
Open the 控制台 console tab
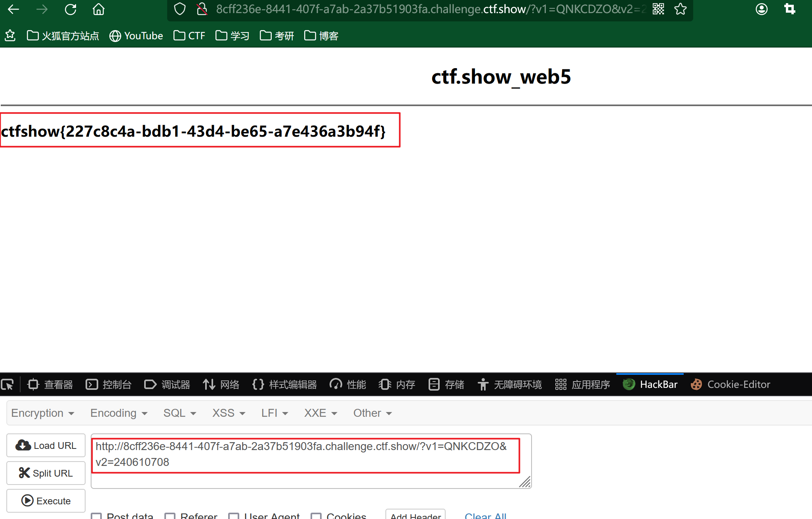point(109,384)
